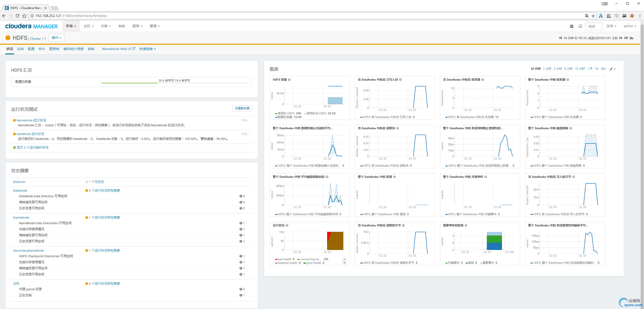Switch to 命令 tab
Viewport: 644px width, 309px height.
pos(42,49)
